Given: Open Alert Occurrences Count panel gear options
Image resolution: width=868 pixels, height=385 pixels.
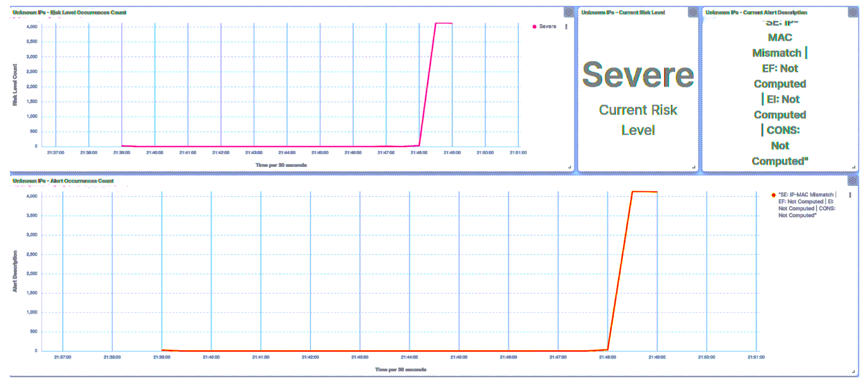Looking at the screenshot, I should coord(852,181).
